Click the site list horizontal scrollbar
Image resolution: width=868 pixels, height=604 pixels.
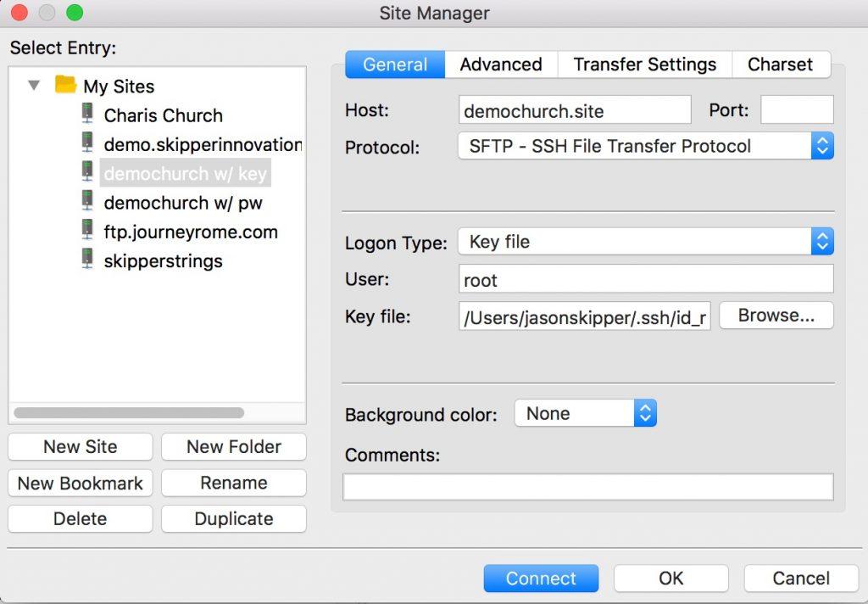[x=129, y=413]
